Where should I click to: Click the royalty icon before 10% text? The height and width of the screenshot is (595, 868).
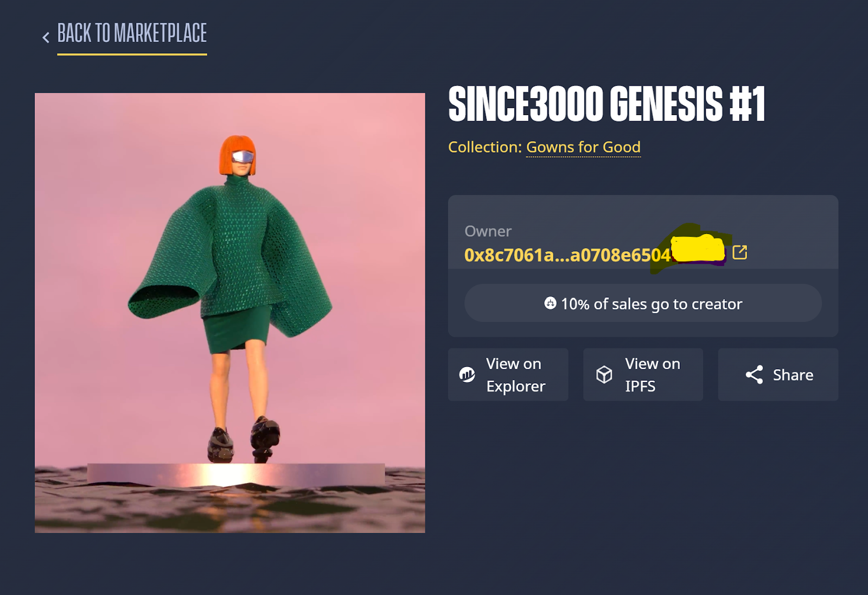tap(550, 303)
